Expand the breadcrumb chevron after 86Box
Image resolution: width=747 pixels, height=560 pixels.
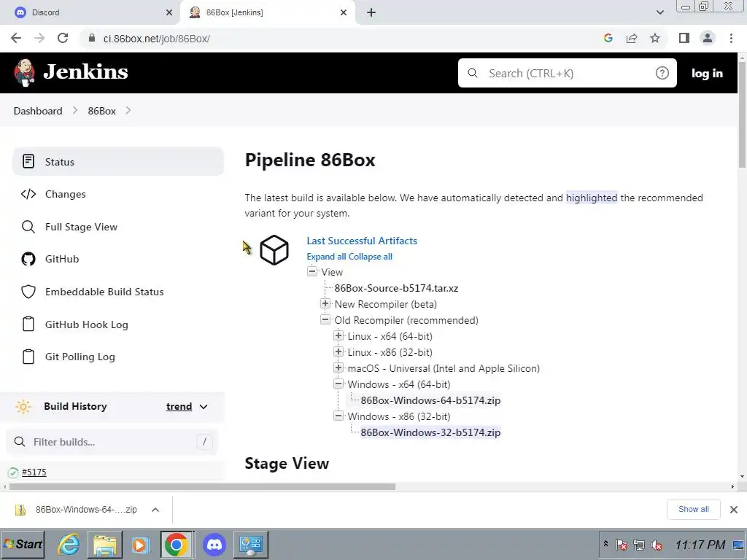point(128,111)
